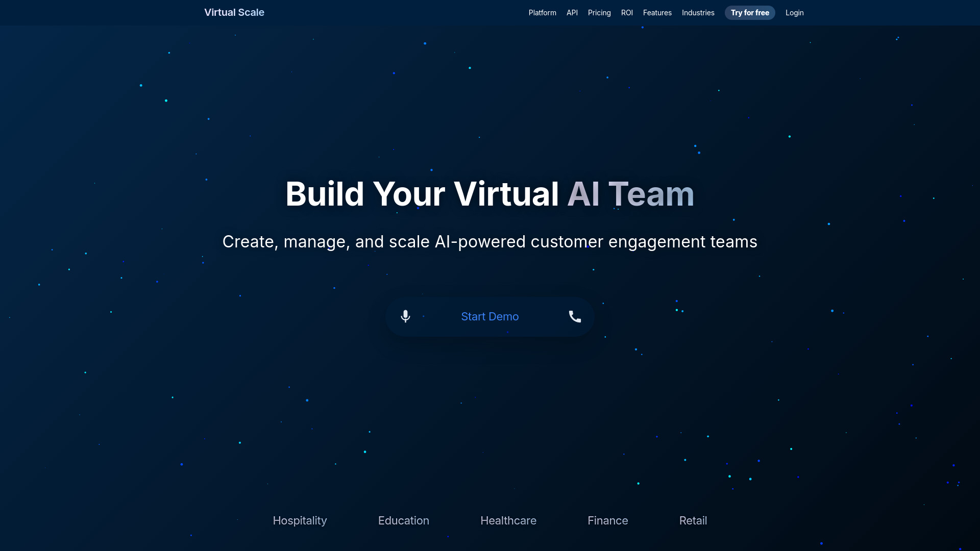
Task: Click the API navigation link
Action: (x=572, y=13)
